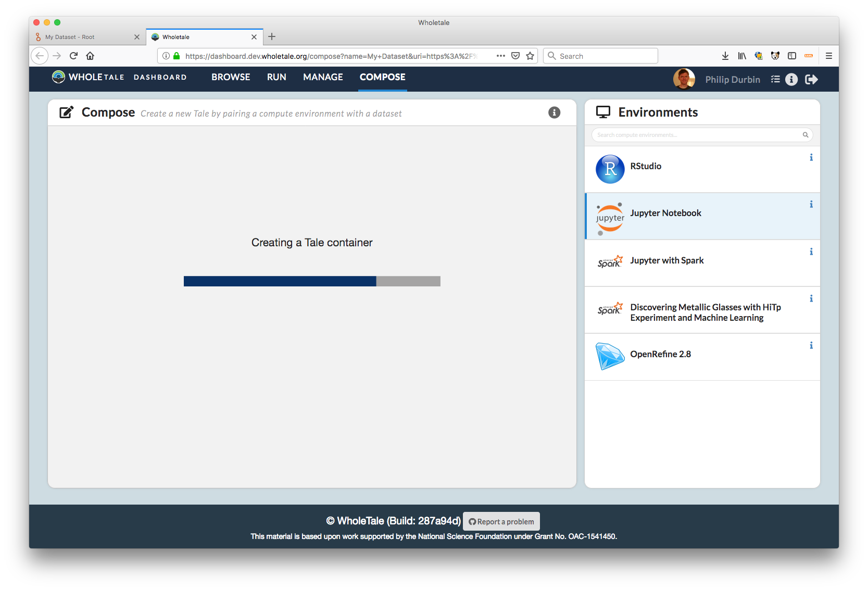The height and width of the screenshot is (590, 868).
Task: Go back in browser history
Action: tap(40, 56)
